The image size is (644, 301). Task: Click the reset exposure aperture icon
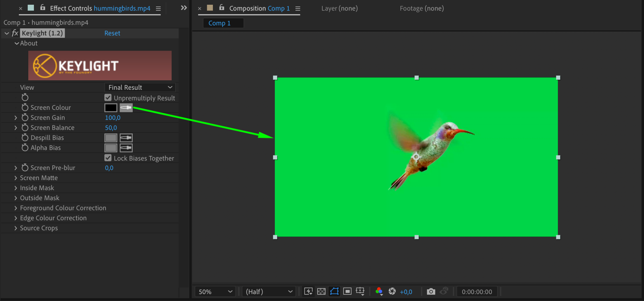392,292
